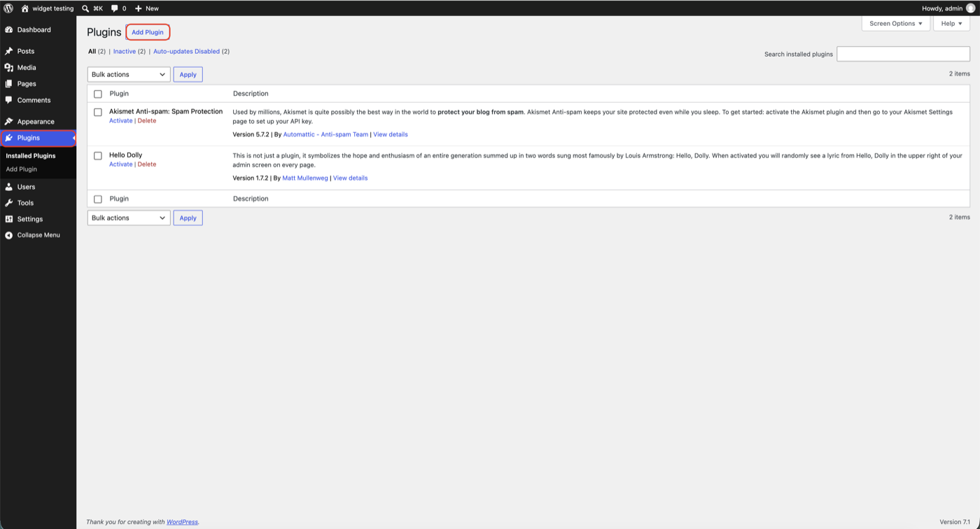Click the Dashboard gauge icon in sidebar

coord(9,30)
